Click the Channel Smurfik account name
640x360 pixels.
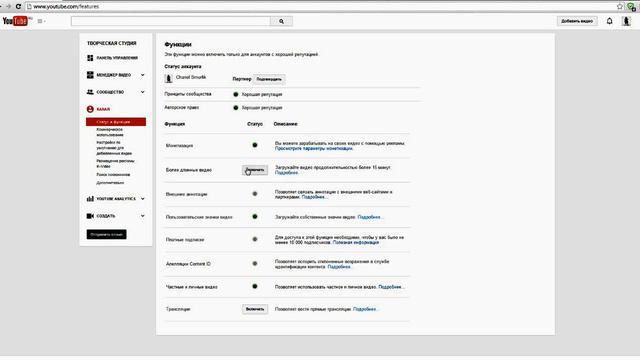tap(191, 77)
